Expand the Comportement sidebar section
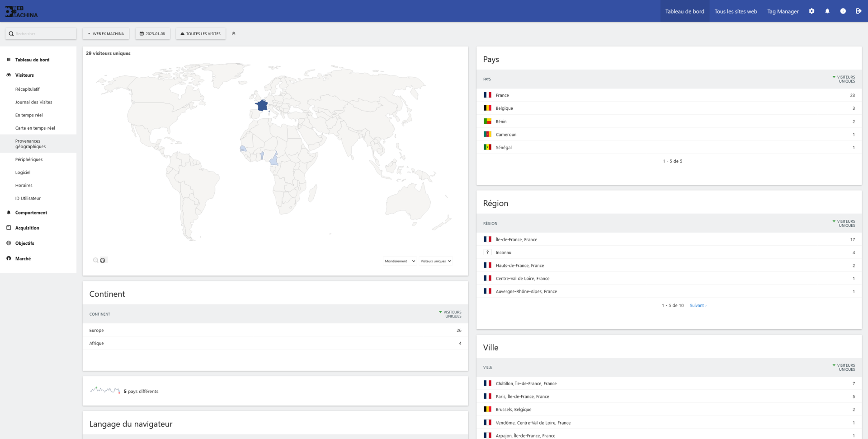 [31, 213]
